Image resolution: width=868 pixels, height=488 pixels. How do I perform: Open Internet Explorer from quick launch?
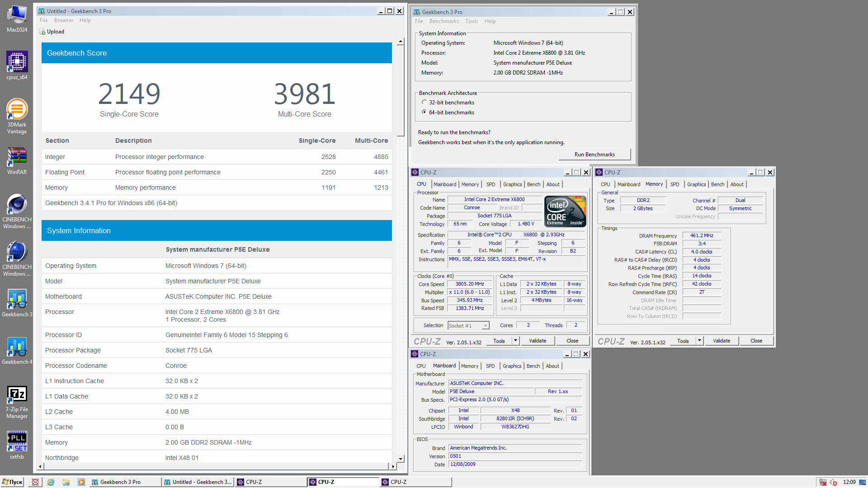(51, 482)
